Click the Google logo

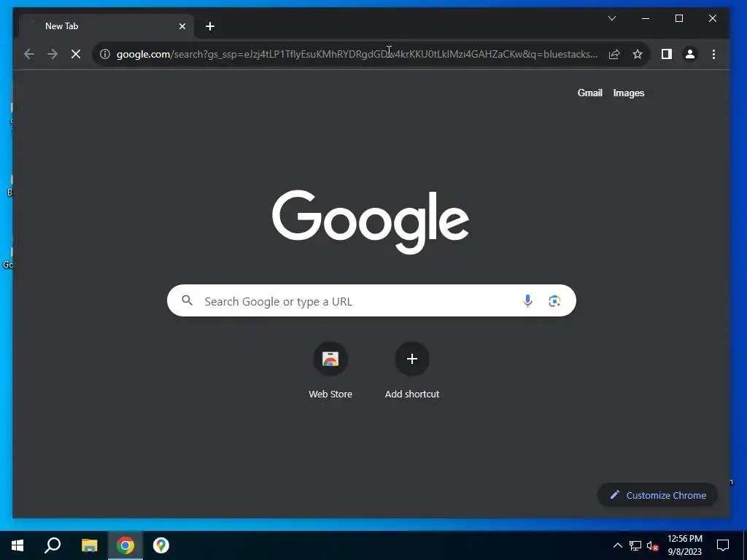(371, 222)
